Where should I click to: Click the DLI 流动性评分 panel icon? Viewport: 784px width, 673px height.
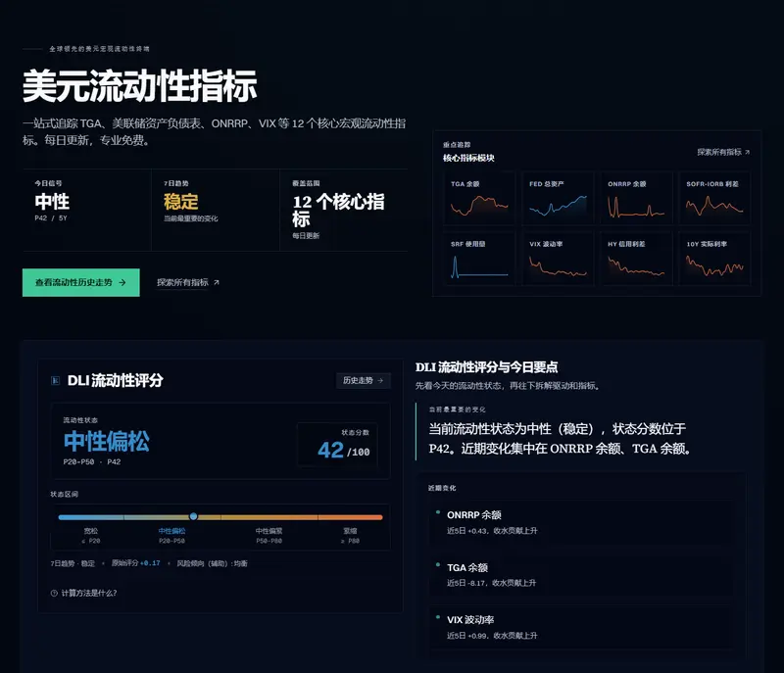click(x=56, y=381)
